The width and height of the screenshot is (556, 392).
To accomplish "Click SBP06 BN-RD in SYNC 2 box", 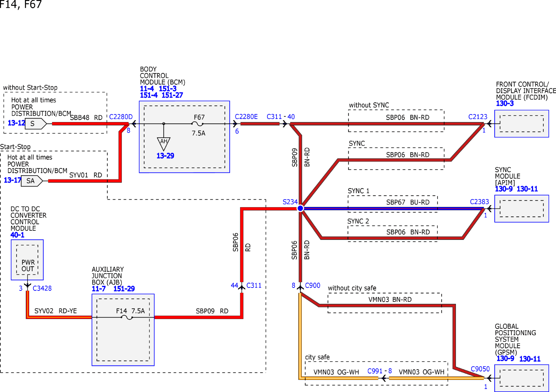I will click(408, 232).
